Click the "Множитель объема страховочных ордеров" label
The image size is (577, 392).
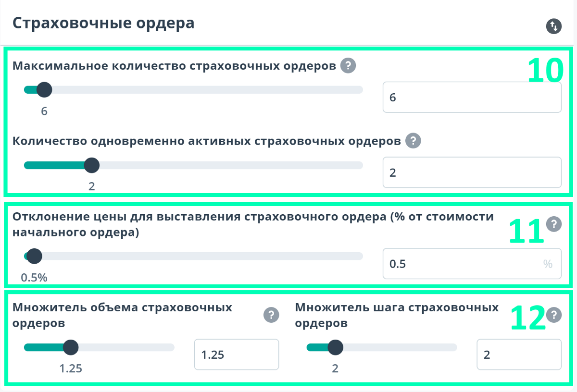[x=122, y=315]
